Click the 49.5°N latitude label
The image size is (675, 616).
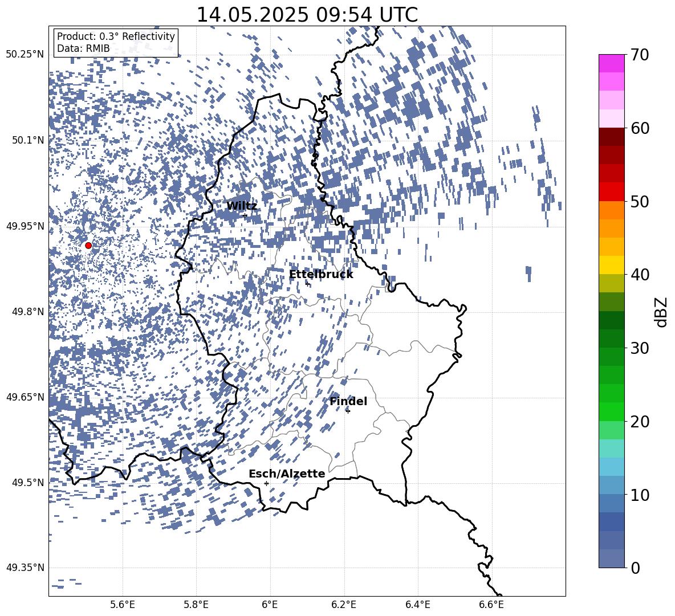(x=27, y=482)
